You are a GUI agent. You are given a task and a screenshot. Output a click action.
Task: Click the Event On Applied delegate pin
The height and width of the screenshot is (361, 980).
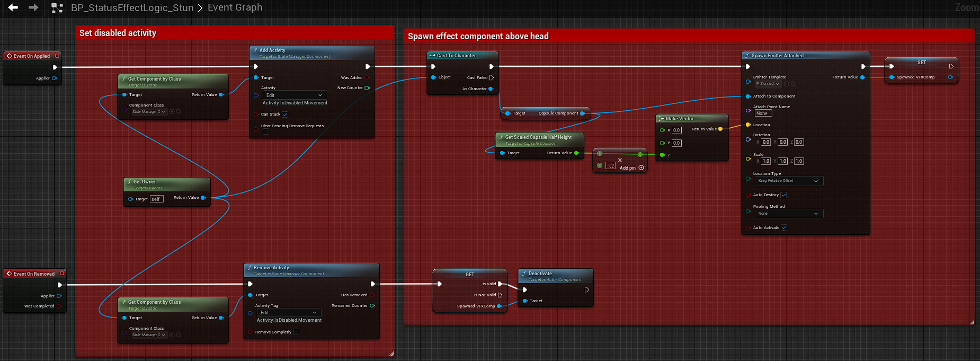(x=57, y=56)
